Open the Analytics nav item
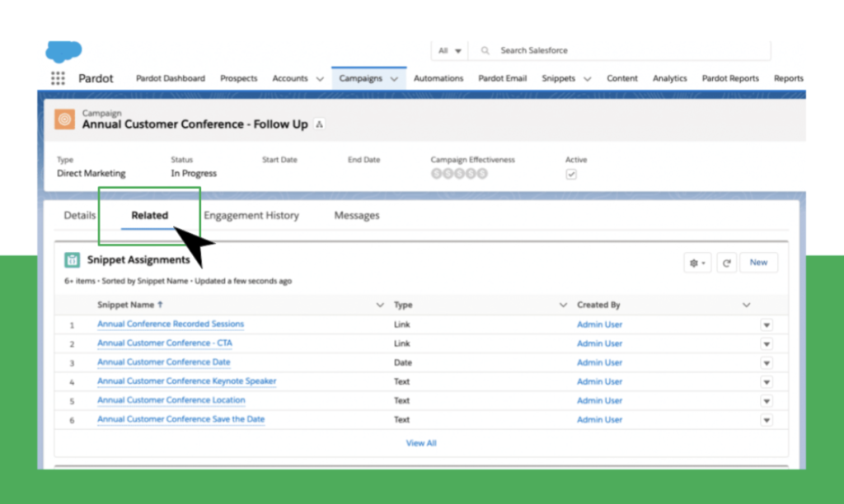 click(669, 78)
